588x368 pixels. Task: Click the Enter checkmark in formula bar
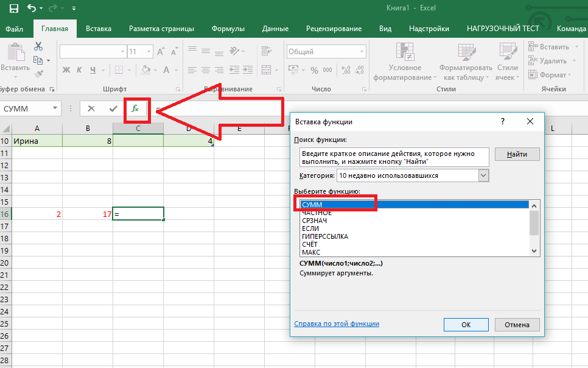113,108
